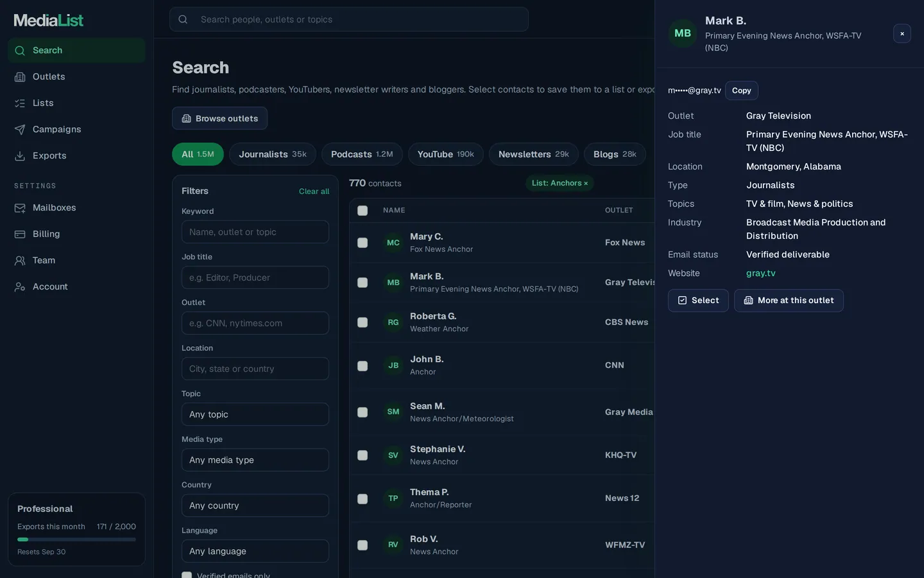Image resolution: width=924 pixels, height=578 pixels.
Task: Clear all filters
Action: pos(314,191)
